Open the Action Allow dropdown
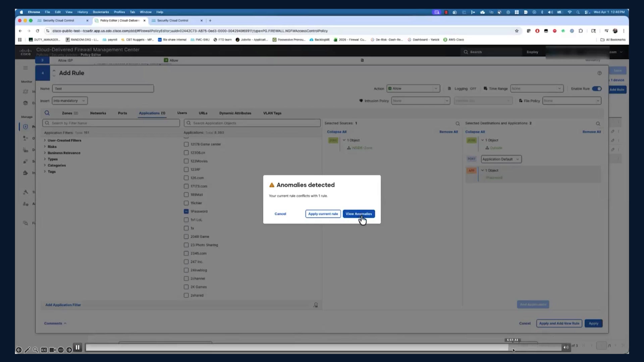Image resolution: width=644 pixels, height=362 pixels. tap(413, 88)
